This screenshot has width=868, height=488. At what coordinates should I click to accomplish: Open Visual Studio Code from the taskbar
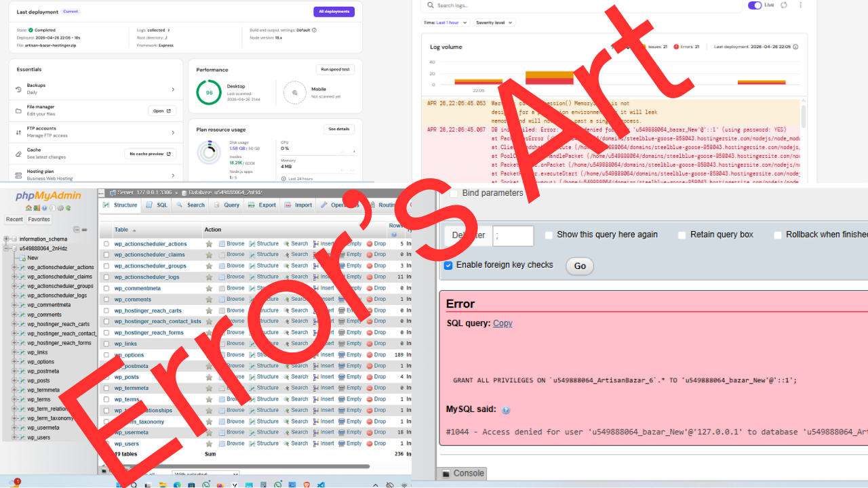321,485
